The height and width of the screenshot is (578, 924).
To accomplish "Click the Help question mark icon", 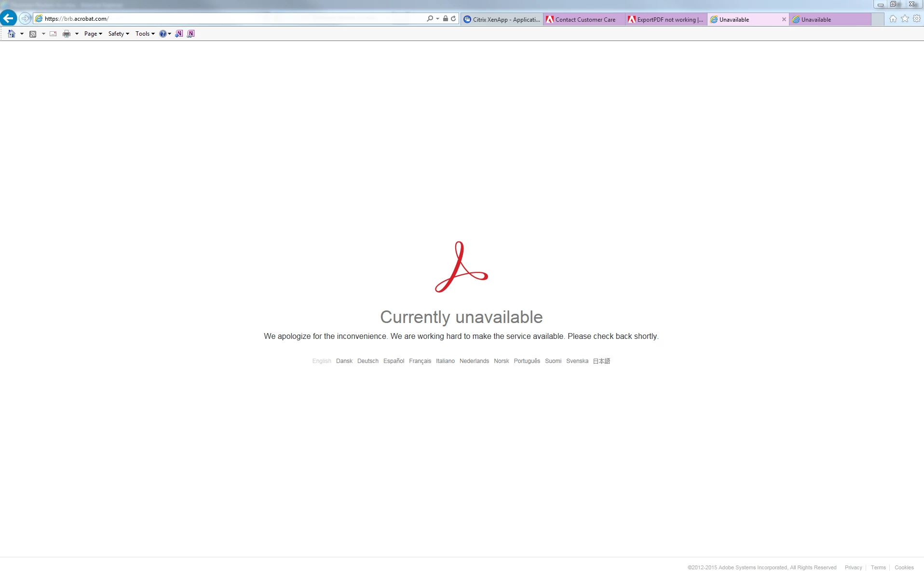I will pos(163,34).
